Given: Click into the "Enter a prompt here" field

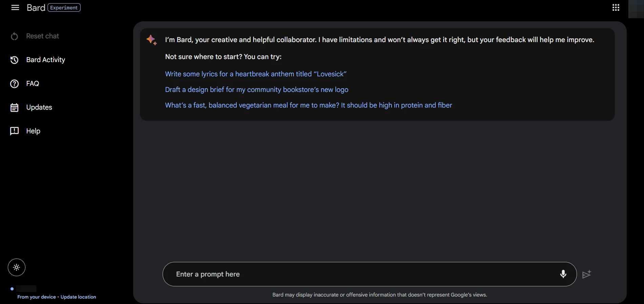Looking at the screenshot, I should [x=362, y=274].
